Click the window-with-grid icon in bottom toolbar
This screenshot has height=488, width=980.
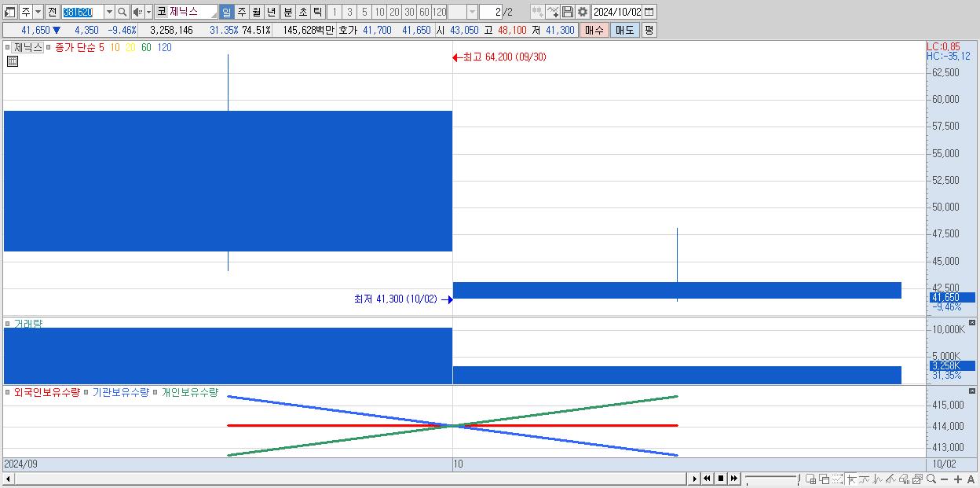click(811, 479)
